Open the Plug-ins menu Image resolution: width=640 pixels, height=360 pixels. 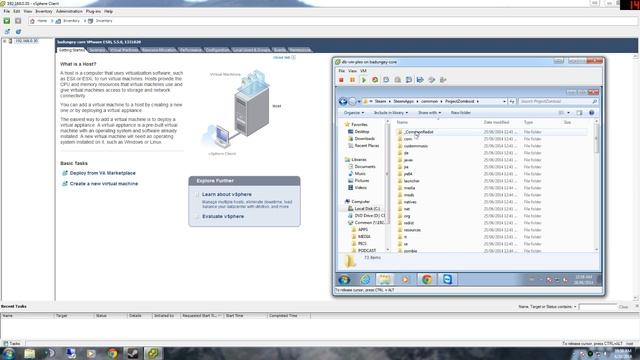[93, 11]
